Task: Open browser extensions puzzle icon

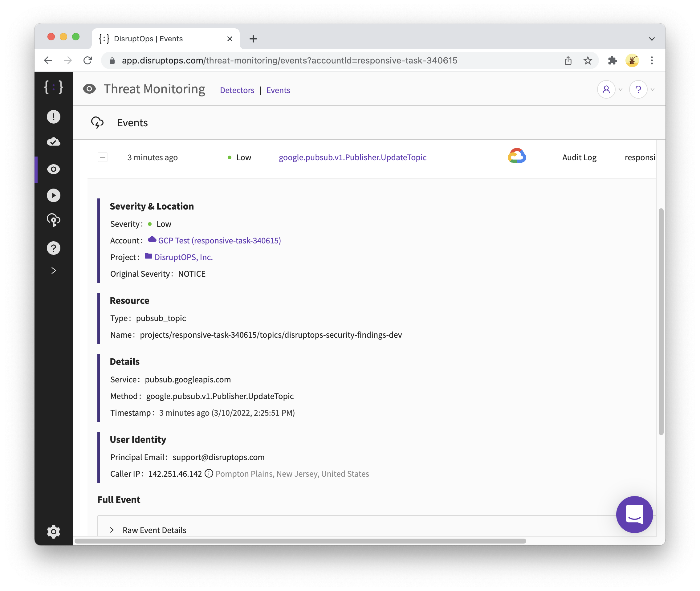Action: [x=612, y=60]
